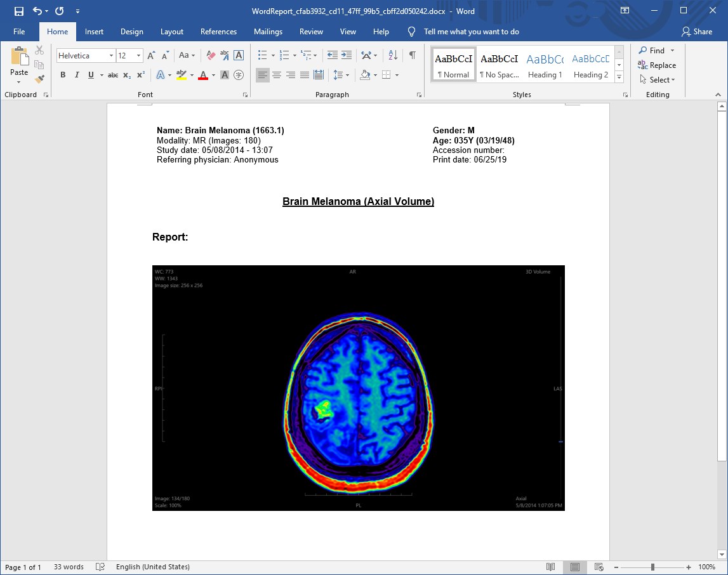
Task: Switch to the Layout tab
Action: coord(172,32)
